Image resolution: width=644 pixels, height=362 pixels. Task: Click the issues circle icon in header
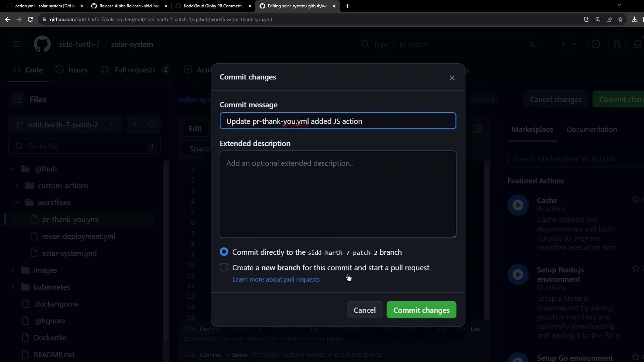[x=596, y=44]
